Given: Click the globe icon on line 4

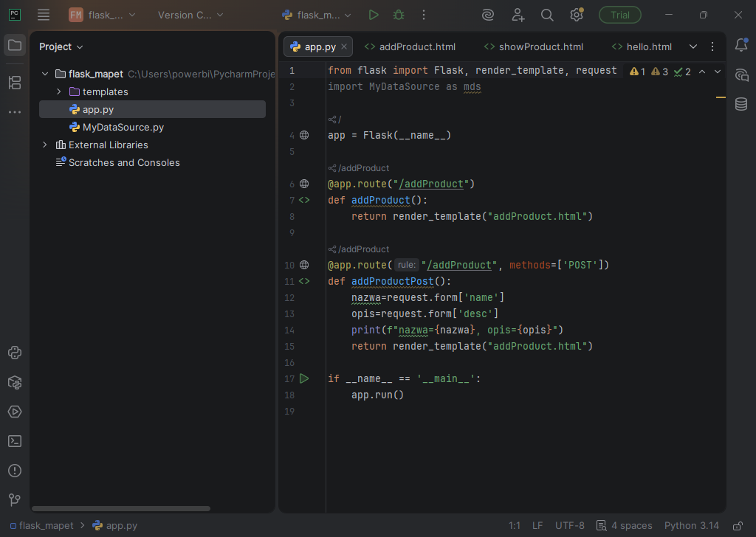Looking at the screenshot, I should (304, 135).
